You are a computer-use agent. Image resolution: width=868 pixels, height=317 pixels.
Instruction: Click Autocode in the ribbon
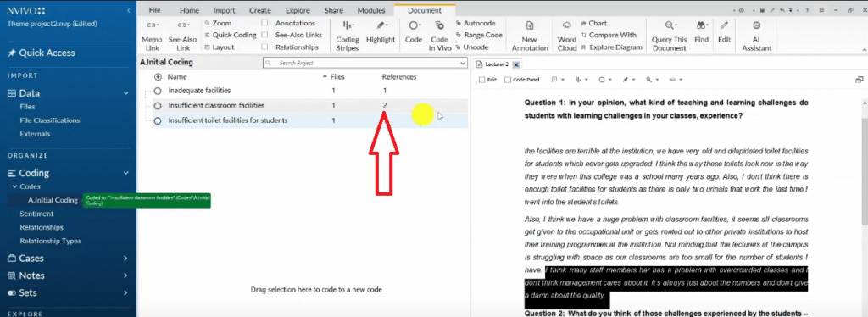pyautogui.click(x=476, y=23)
